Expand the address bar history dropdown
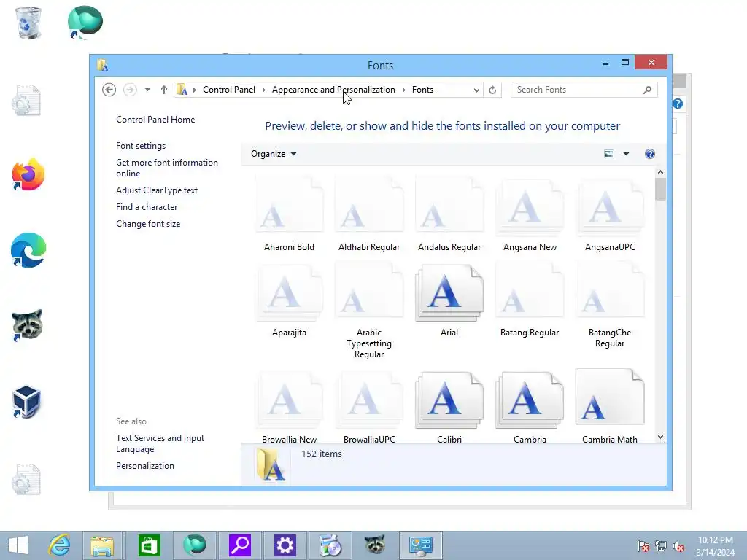747x560 pixels. tap(476, 90)
